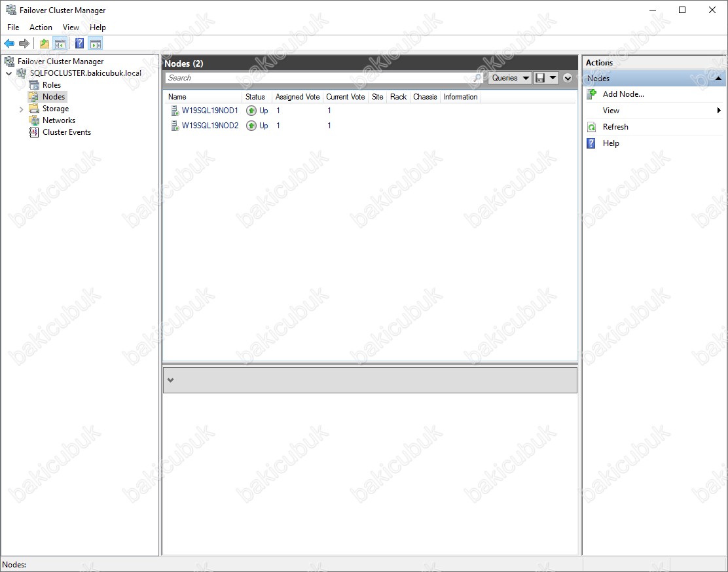
Task: Click the Nodes (2) panel heading
Action: tap(184, 63)
